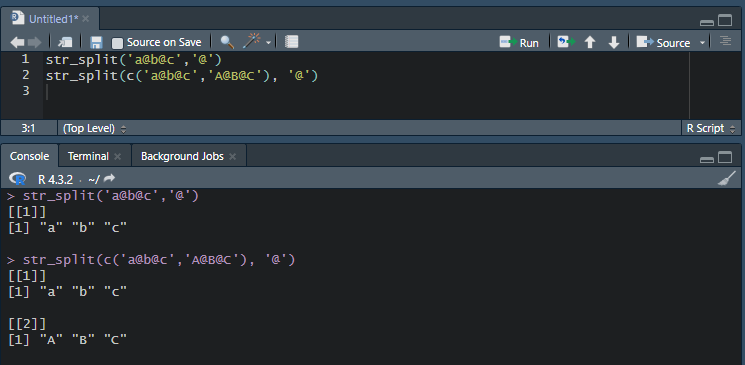
Task: Click the 3:1 cursor position indicator
Action: pyautogui.click(x=28, y=128)
